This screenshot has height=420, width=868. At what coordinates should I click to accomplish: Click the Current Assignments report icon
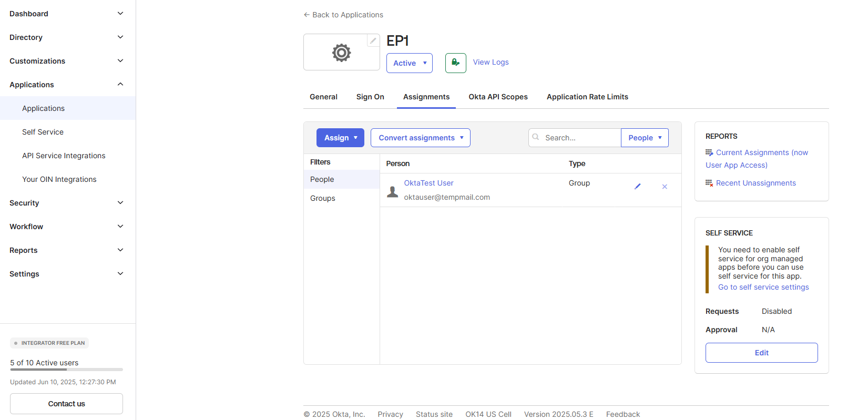click(x=709, y=152)
